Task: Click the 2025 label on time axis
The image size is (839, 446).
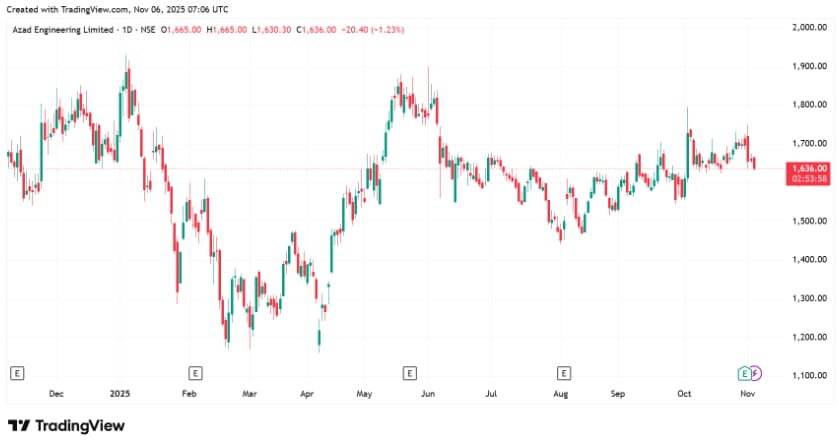Action: [x=121, y=395]
